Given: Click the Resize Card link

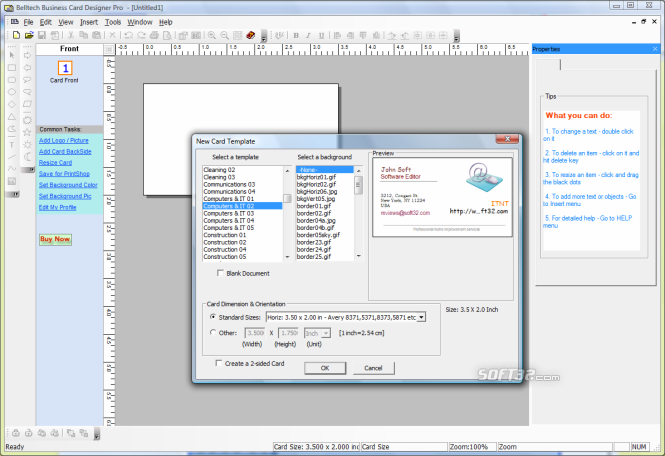Looking at the screenshot, I should coord(55,162).
